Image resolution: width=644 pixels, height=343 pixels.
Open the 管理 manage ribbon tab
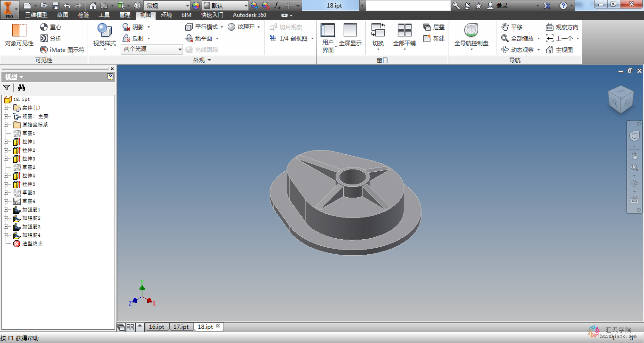[x=125, y=15]
